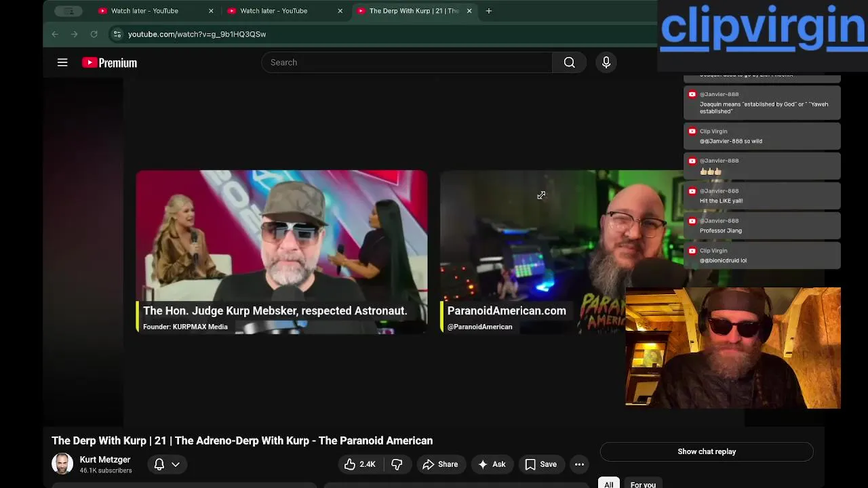Reload the page with refresh icon
Image resolution: width=868 pixels, height=488 pixels.
point(94,34)
